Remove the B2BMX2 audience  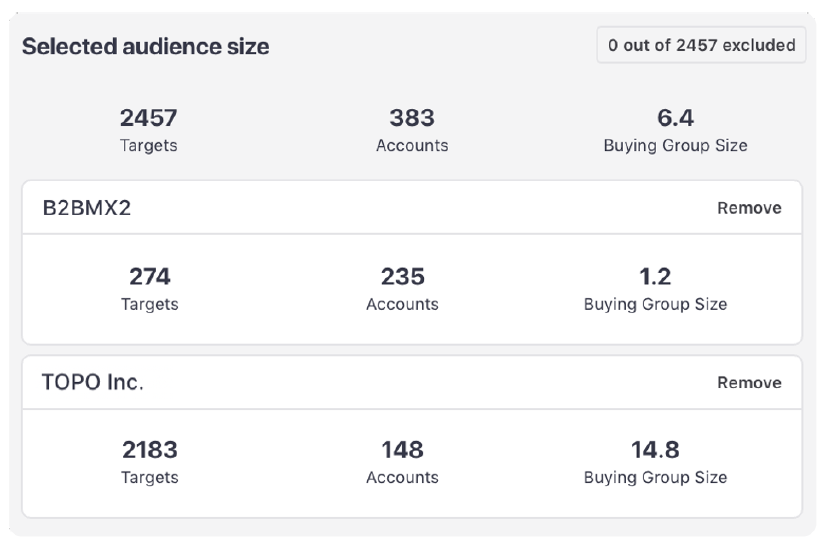pos(749,208)
